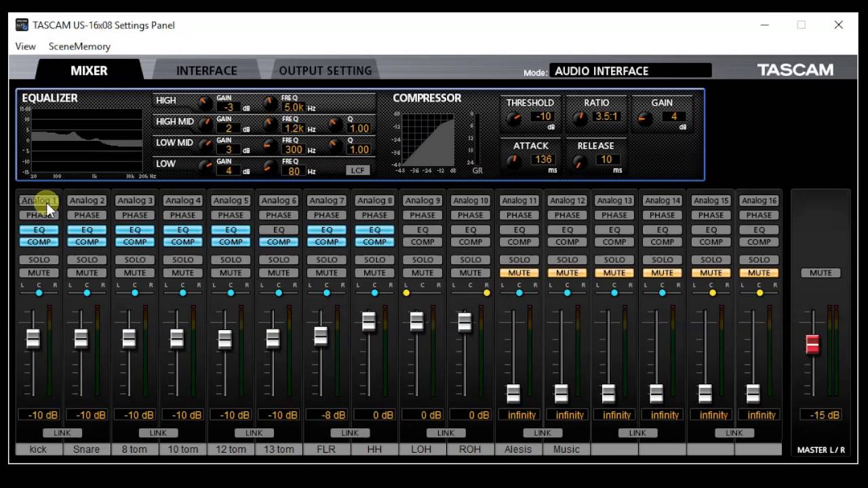Switch to the MIXER tab
This screenshot has width=868, height=488.
point(89,70)
